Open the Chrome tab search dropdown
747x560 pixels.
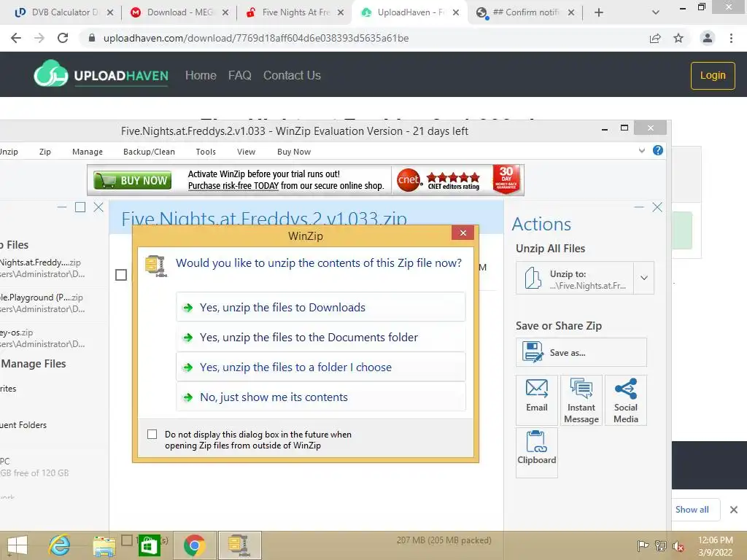click(656, 12)
